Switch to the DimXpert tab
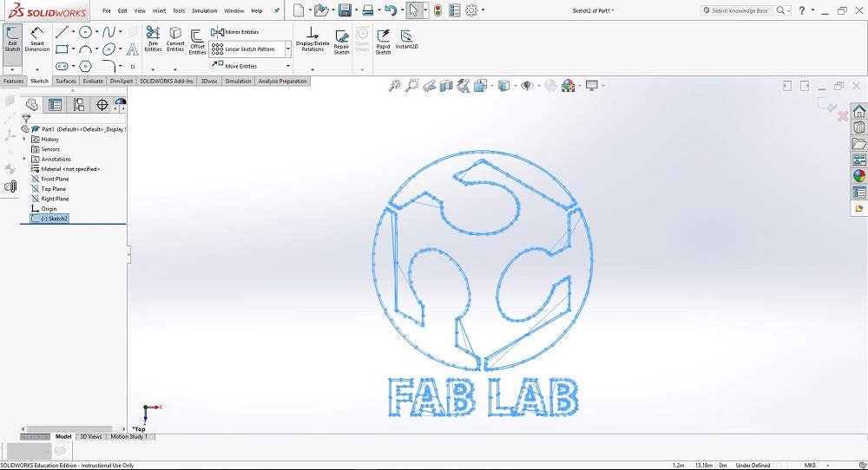 (122, 82)
